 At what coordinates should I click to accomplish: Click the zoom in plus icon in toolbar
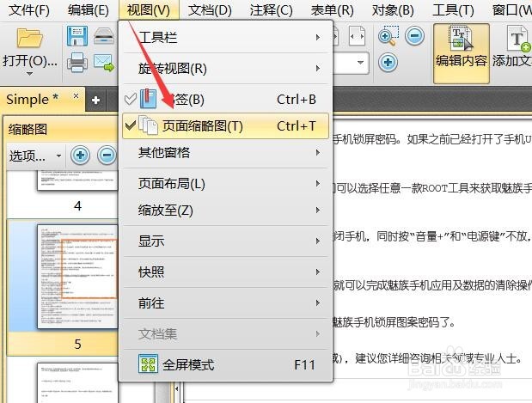point(388,63)
